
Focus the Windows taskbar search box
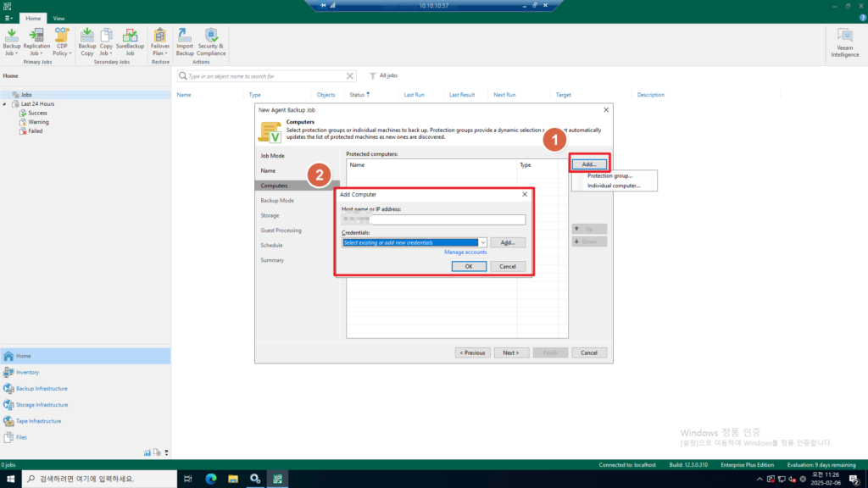(x=100, y=479)
